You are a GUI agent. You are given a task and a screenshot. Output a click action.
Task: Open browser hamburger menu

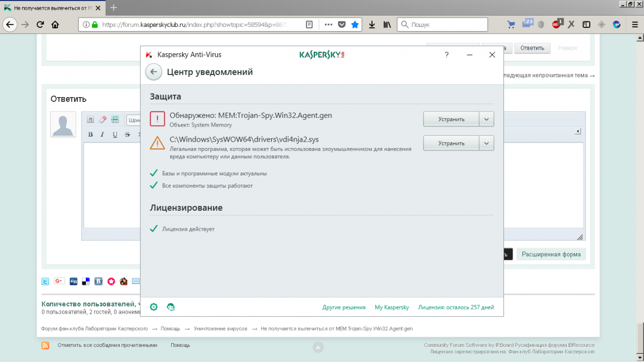click(634, 24)
